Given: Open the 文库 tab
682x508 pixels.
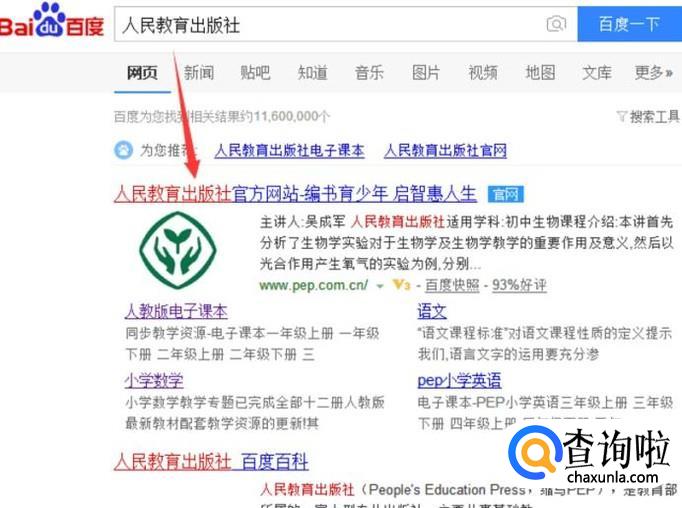Looking at the screenshot, I should pyautogui.click(x=597, y=73).
